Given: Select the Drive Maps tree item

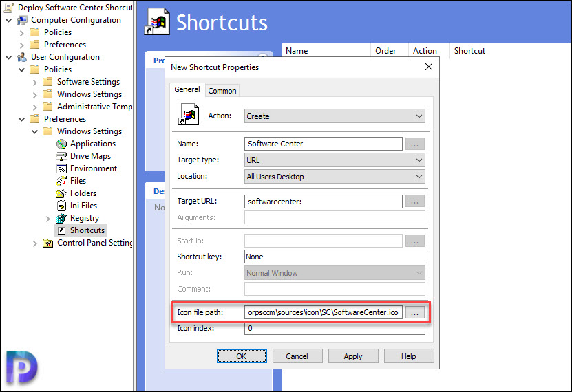Looking at the screenshot, I should point(90,156).
